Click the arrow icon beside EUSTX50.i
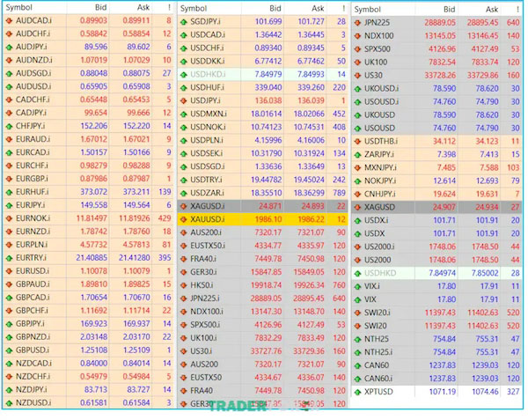The image size is (528, 420). (x=184, y=246)
